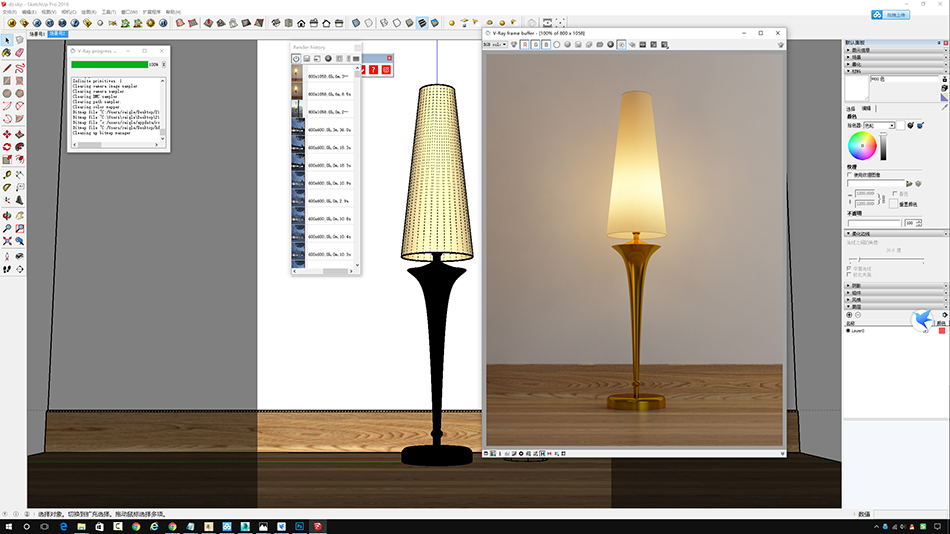This screenshot has height=534, width=950.
Task: Select the Move tool
Action: tap(7, 134)
